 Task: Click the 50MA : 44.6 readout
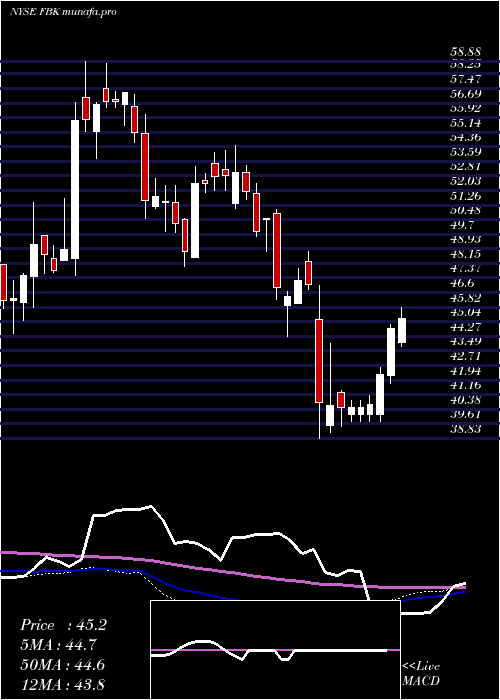tap(63, 665)
